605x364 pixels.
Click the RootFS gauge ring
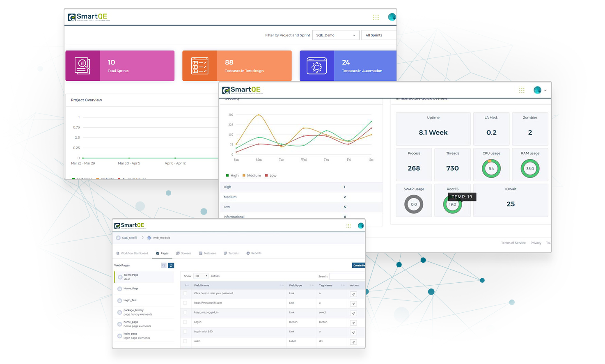[452, 204]
